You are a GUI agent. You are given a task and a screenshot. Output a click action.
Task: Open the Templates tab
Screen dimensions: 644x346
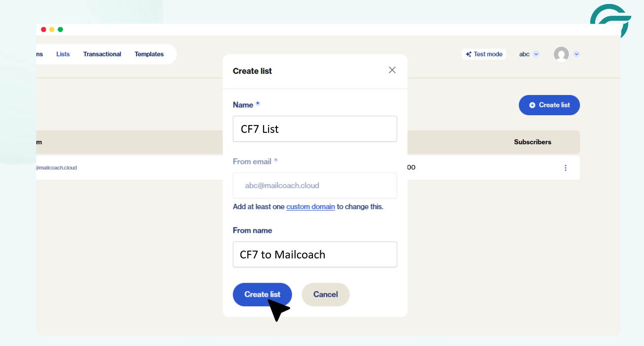tap(149, 54)
